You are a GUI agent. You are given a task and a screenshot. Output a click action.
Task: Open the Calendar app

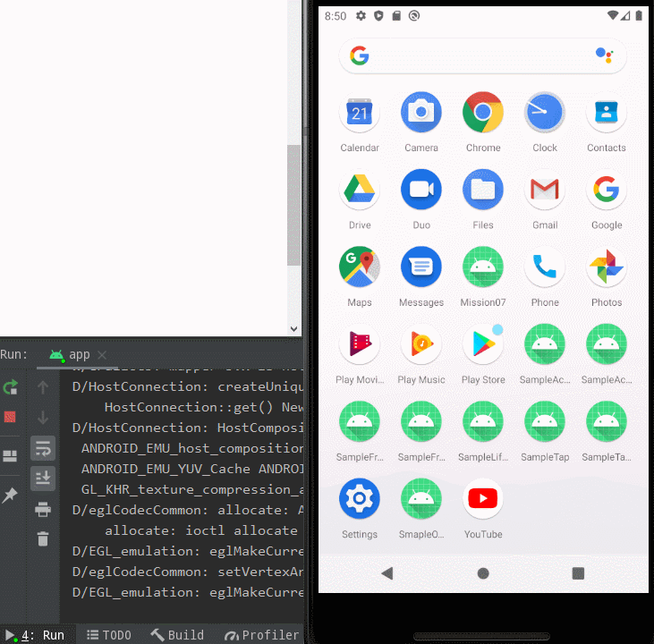pyautogui.click(x=359, y=113)
